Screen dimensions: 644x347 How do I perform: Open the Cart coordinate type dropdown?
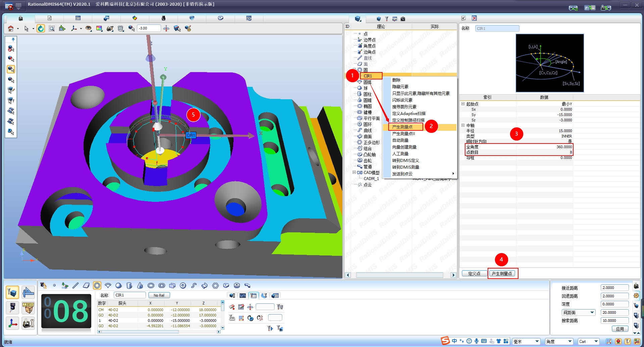[x=589, y=342]
